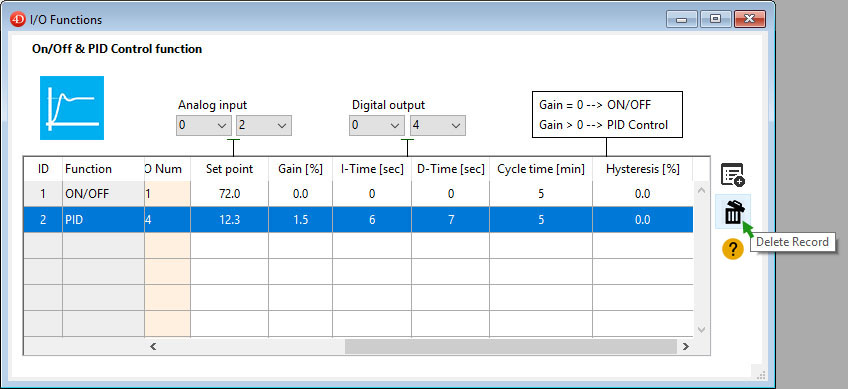Viewport: 848px width, 389px height.
Task: Click the Gain [%] column header
Action: 301,169
